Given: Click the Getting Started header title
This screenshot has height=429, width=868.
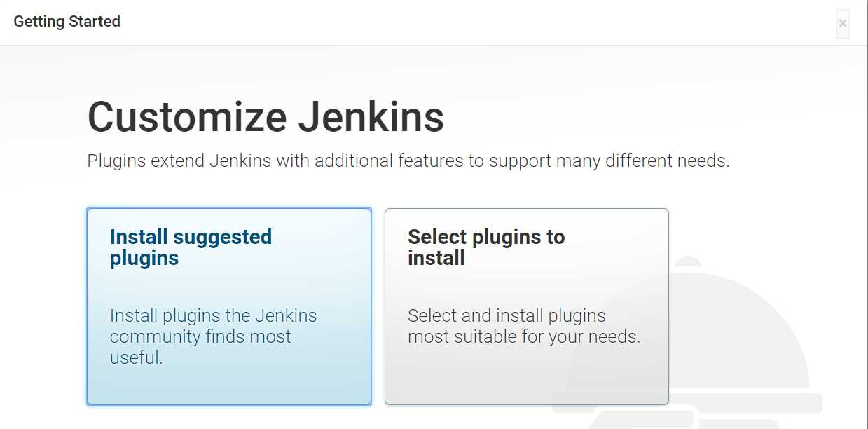Looking at the screenshot, I should click(x=67, y=22).
